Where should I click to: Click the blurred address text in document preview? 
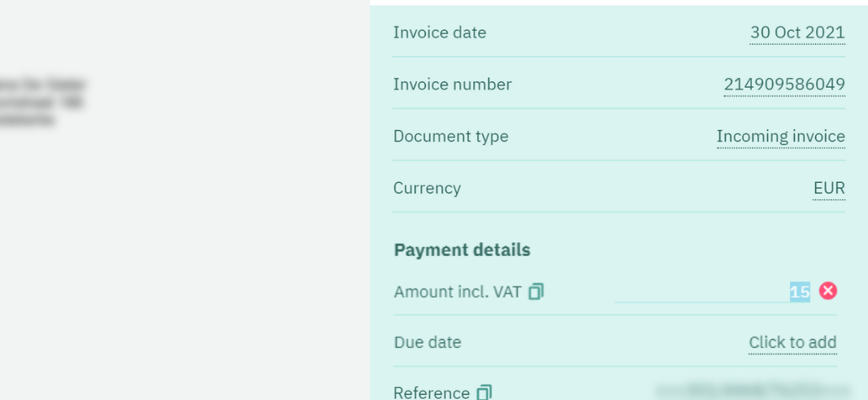point(42,102)
